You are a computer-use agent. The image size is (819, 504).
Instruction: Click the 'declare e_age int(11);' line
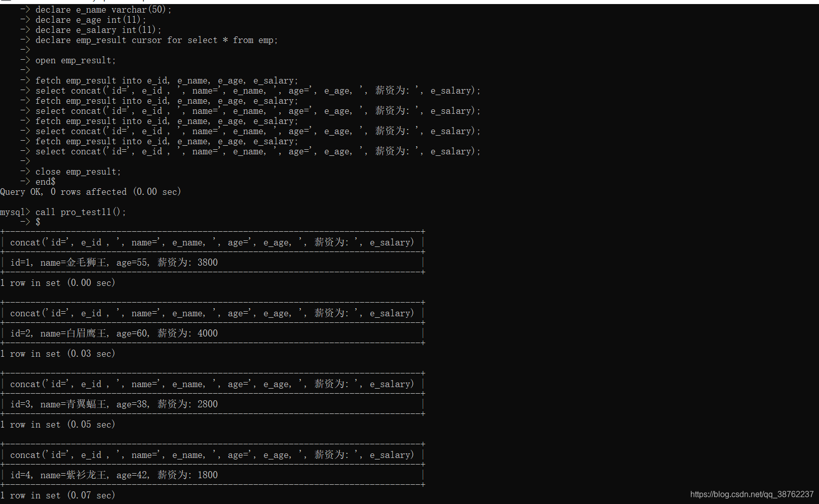click(91, 20)
